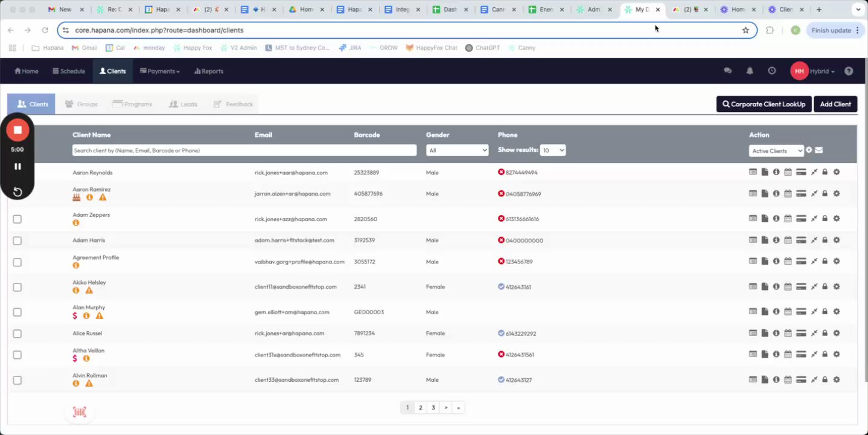This screenshot has width=868, height=435.
Task: Tick checkbox for Adam Harris
Action: [17, 240]
